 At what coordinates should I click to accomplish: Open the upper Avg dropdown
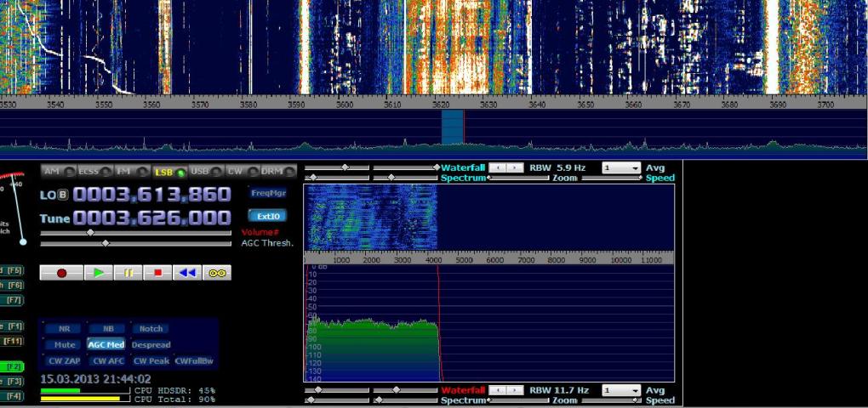621,168
